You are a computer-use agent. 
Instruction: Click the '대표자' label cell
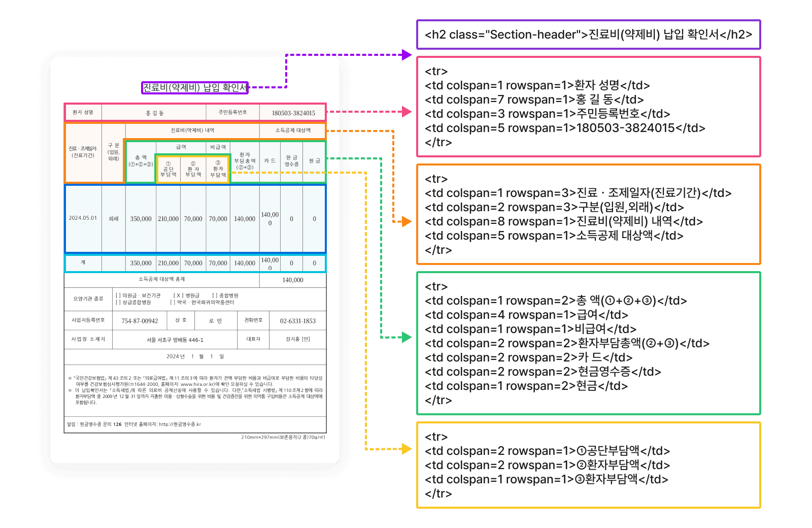[x=253, y=339]
